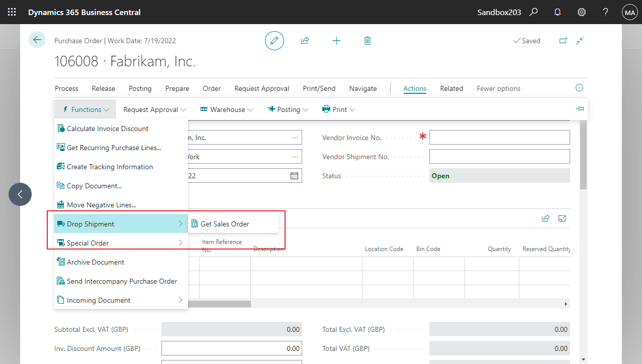Screen dimensions: 642x364
Task: Open search with the magnifier icon
Action: tap(534, 12)
